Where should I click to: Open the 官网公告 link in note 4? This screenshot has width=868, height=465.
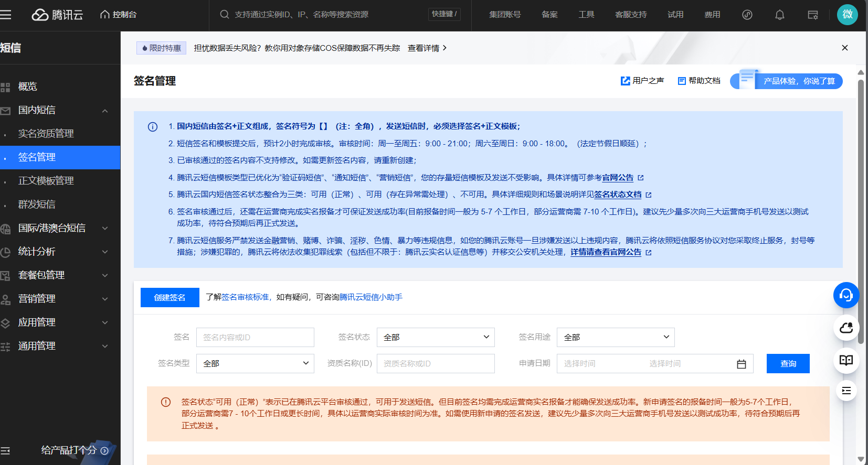(x=618, y=178)
